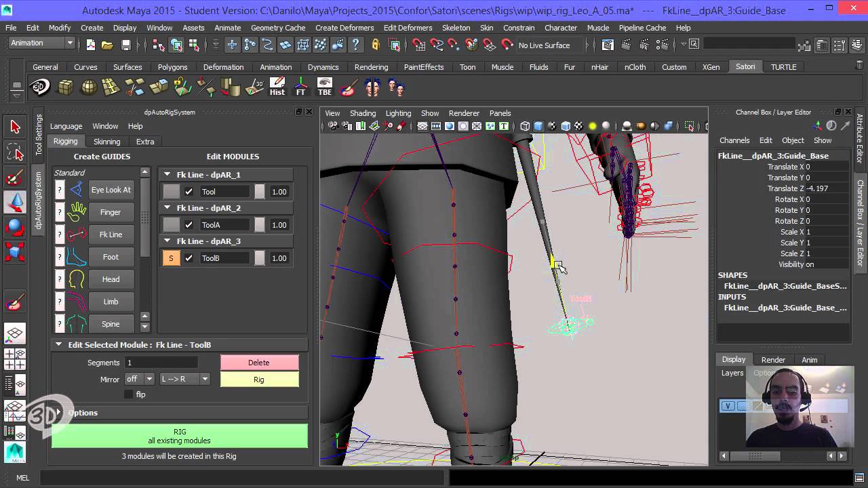
Task: Uncheck the ToolB module checkbox
Action: 189,258
